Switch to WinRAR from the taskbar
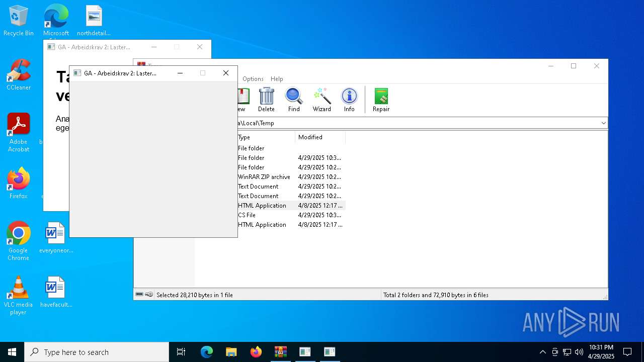Viewport: 644px width, 362px height. pyautogui.click(x=280, y=352)
